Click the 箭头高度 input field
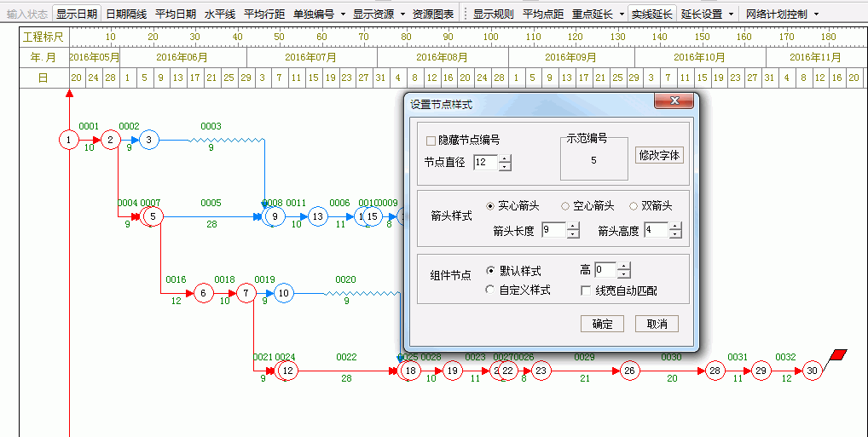The image size is (868, 437). (657, 229)
